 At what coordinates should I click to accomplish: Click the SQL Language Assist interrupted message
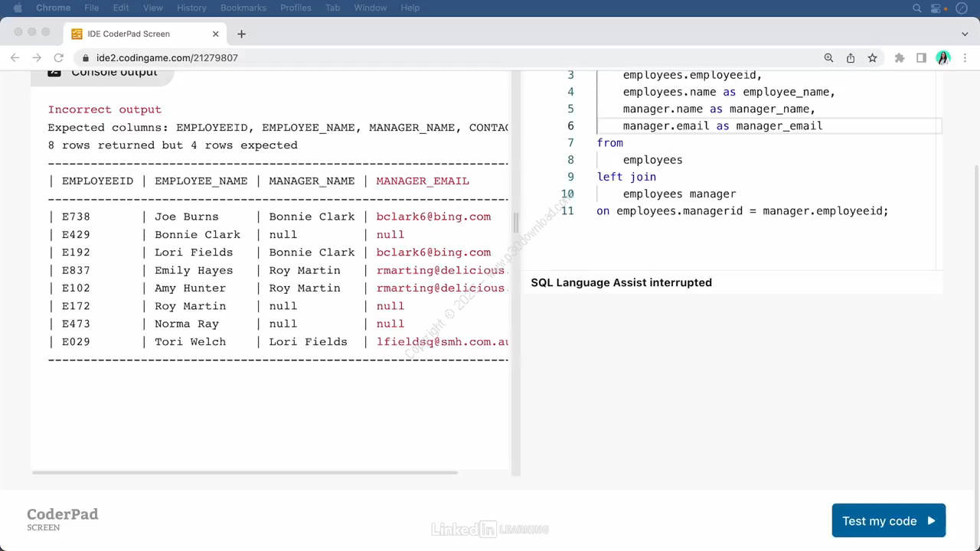[x=621, y=282]
